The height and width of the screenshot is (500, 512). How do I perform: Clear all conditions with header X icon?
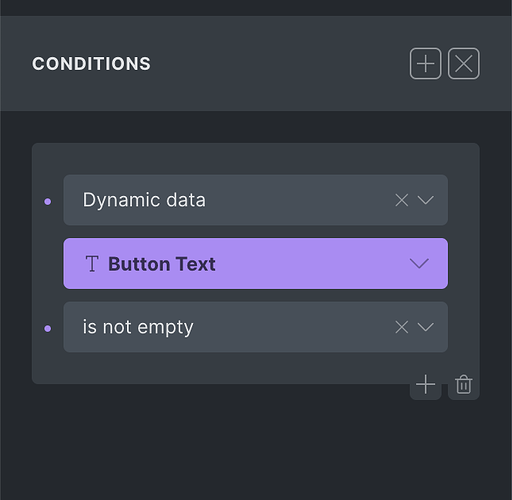[463, 63]
